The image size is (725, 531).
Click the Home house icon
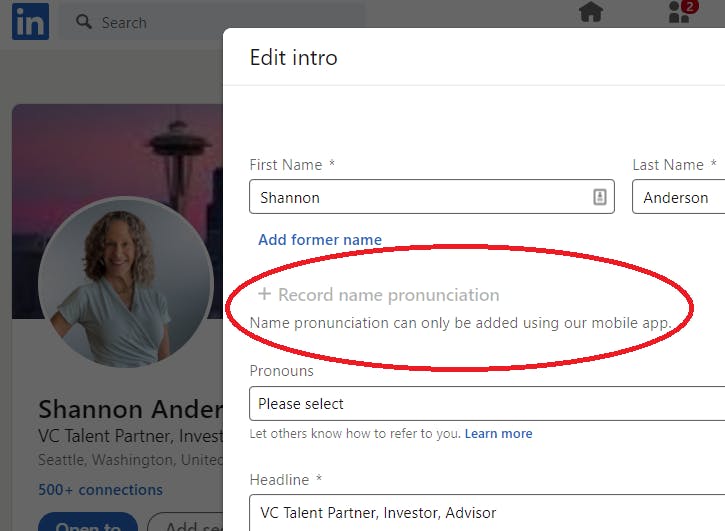[x=591, y=12]
